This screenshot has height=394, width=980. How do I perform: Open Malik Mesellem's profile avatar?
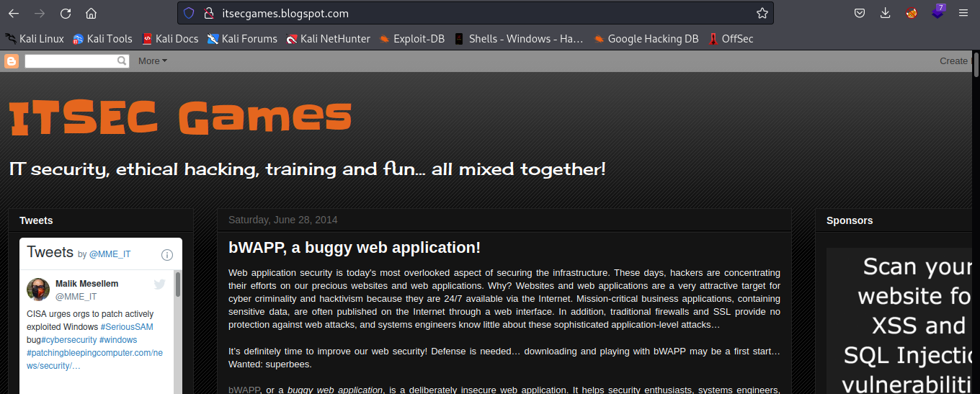(38, 290)
